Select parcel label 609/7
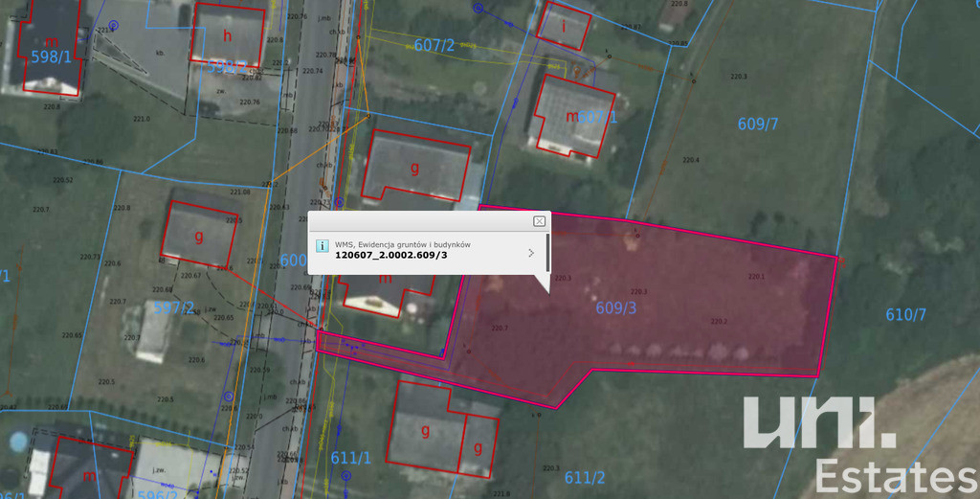This screenshot has width=980, height=499. coord(758,124)
